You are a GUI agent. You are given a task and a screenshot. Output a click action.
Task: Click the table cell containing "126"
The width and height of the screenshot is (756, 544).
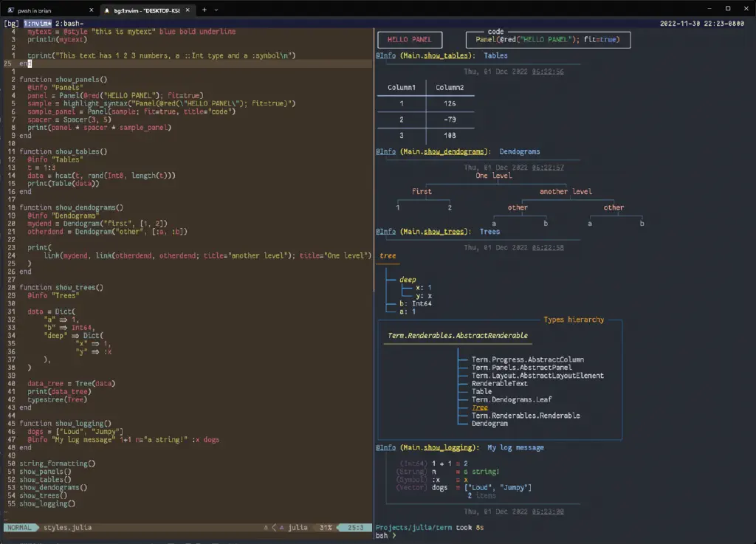click(450, 103)
